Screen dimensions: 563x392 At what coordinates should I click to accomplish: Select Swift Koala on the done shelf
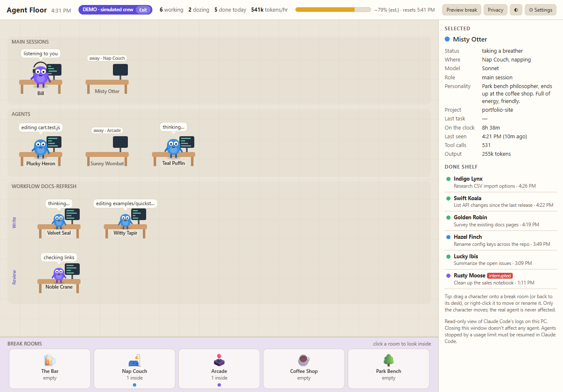click(501, 201)
